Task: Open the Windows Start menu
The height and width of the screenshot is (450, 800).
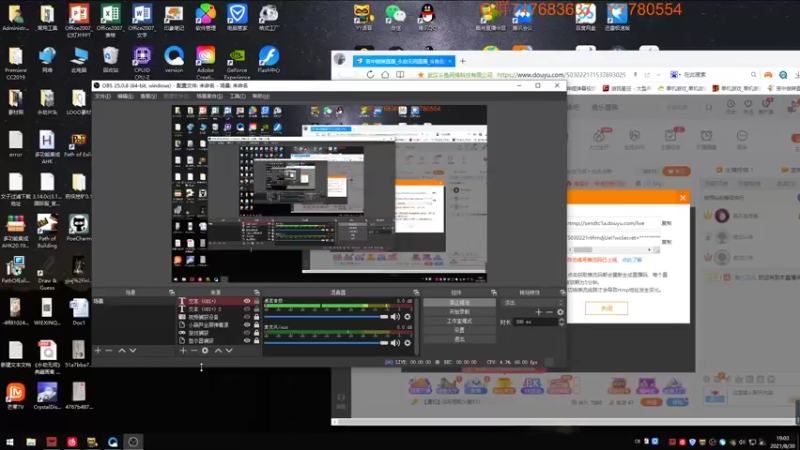Action: (10, 442)
